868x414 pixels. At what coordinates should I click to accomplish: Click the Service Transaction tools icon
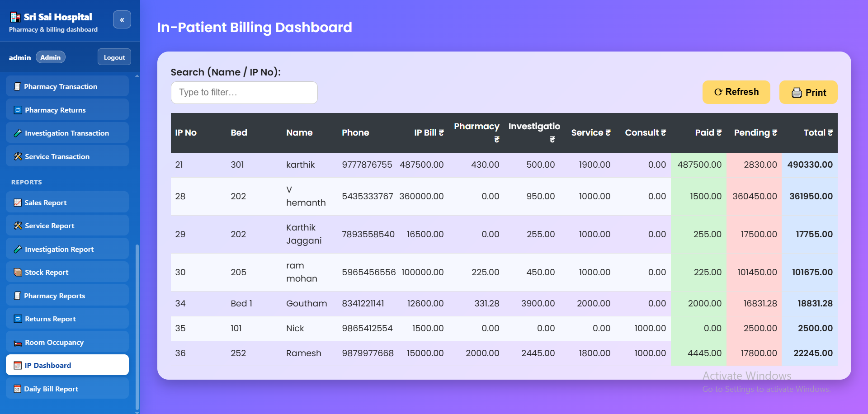point(18,156)
